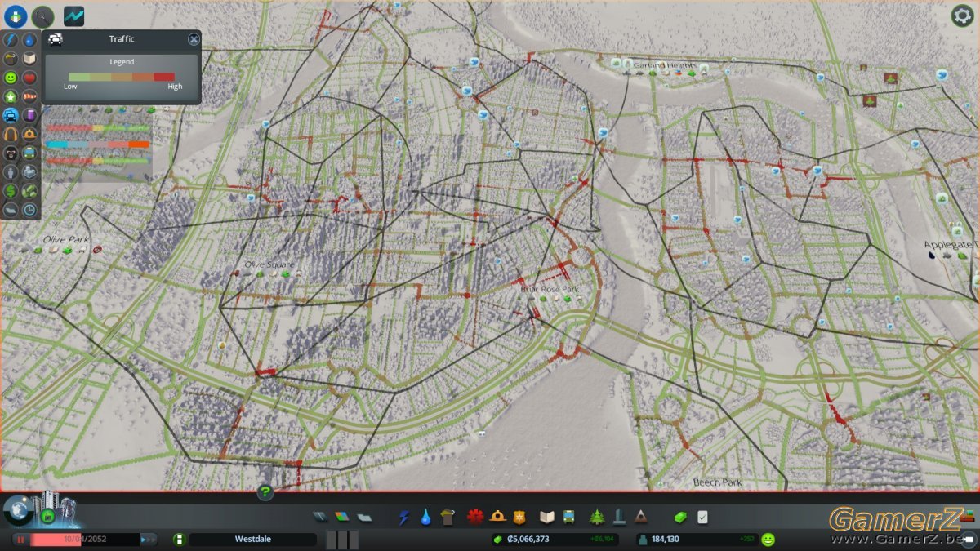Toggle the Happiness smiley info view
The image size is (980, 551).
pyautogui.click(x=11, y=78)
